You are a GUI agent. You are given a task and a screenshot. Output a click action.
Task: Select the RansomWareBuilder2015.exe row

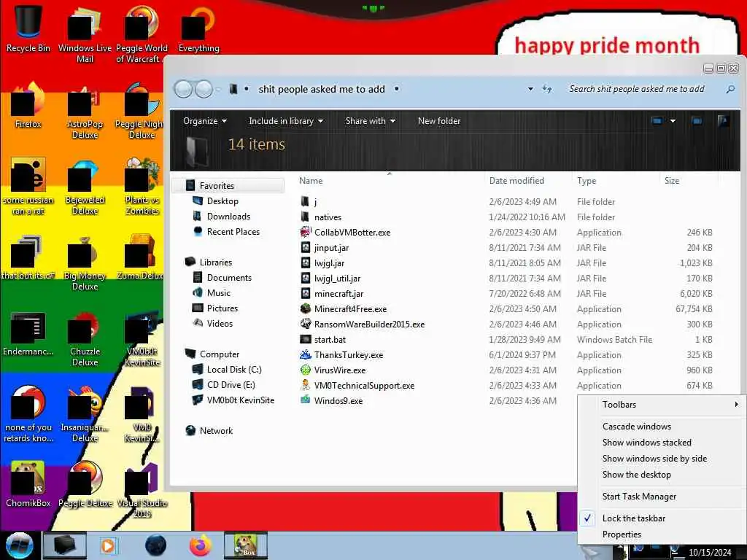click(506, 324)
